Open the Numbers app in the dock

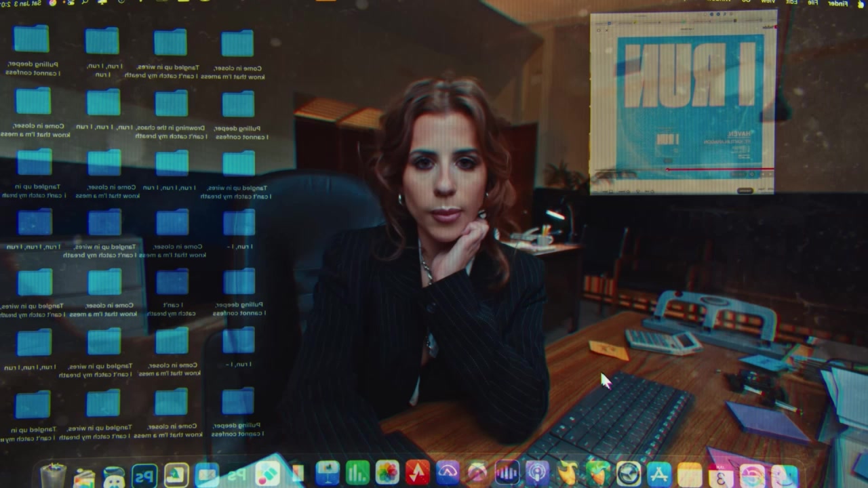click(x=357, y=473)
